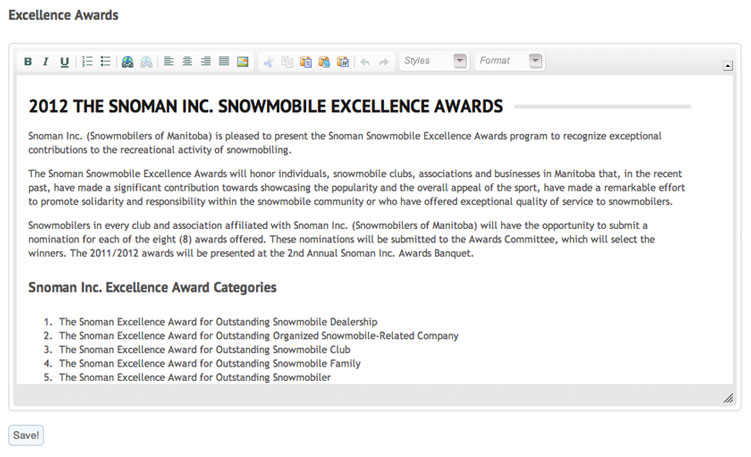Click the 'Snoman Inc. Excellence Award Categories' subheading
The height and width of the screenshot is (457, 751).
152,287
